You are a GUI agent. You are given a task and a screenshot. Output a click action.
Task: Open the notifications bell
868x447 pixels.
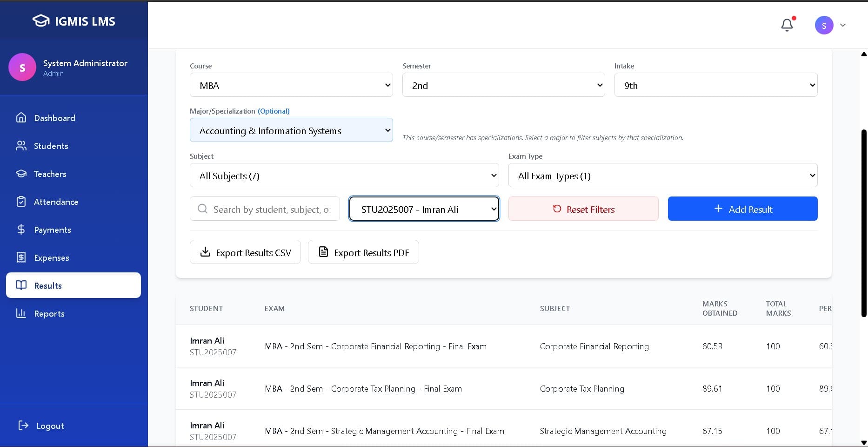pos(787,25)
